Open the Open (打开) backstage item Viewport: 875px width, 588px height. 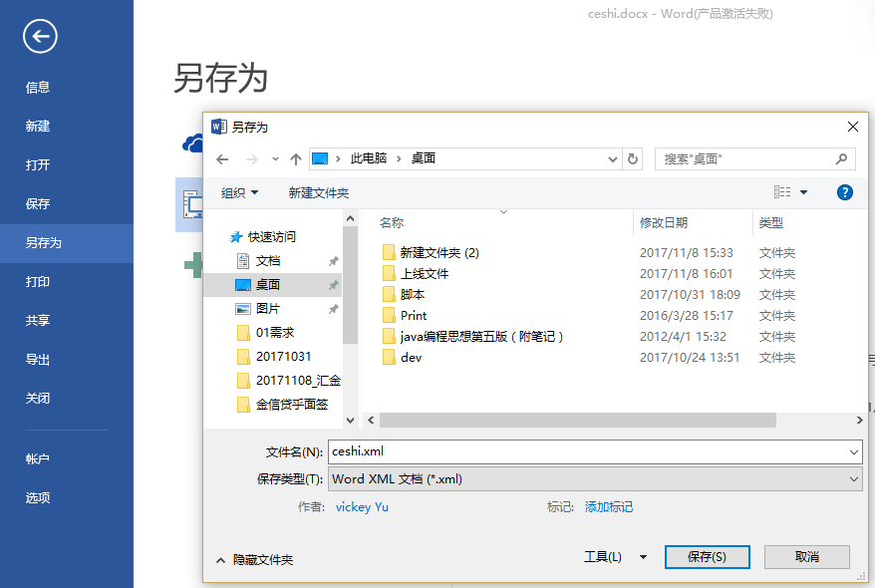pyautogui.click(x=38, y=165)
